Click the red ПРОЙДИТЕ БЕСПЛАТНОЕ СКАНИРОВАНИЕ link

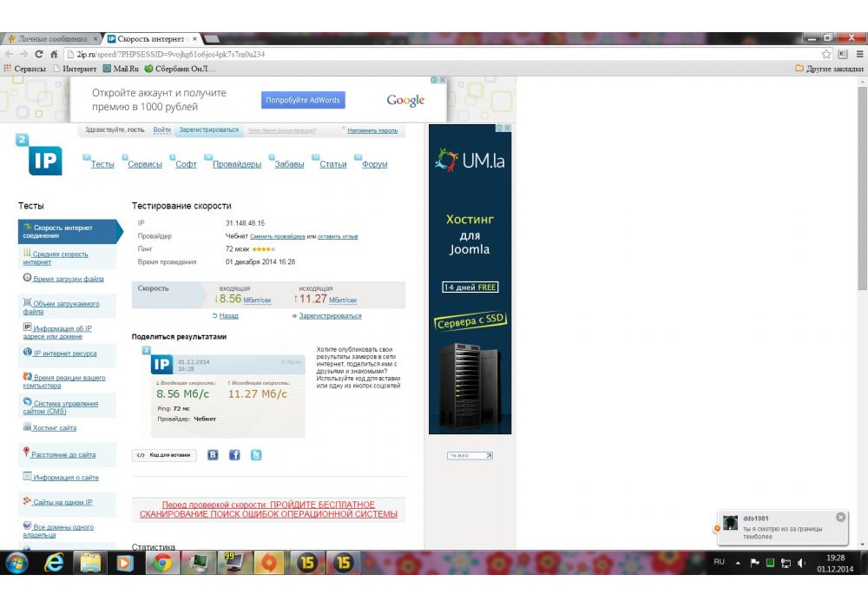(x=268, y=510)
